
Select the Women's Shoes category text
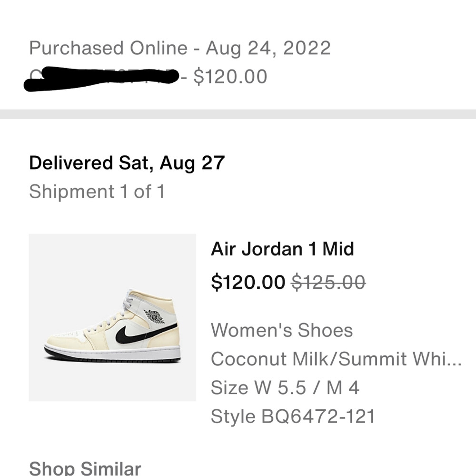[x=282, y=330]
